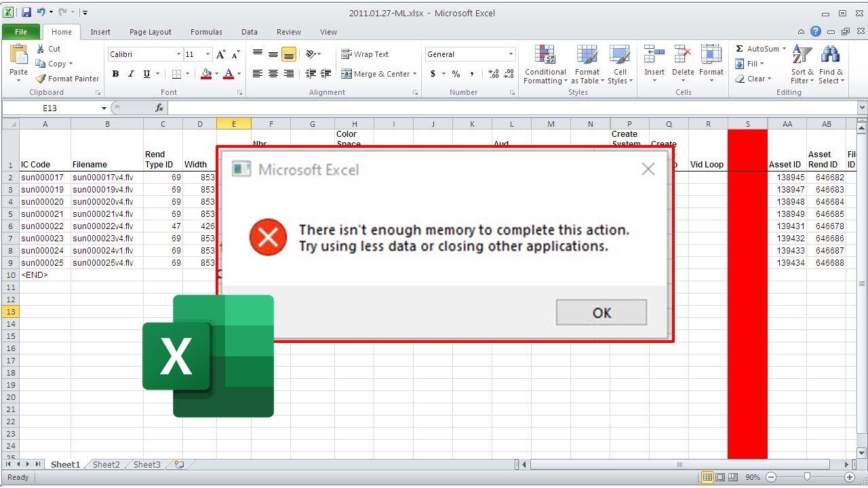Open the Find & Select menu
This screenshot has height=488, width=868.
(x=831, y=65)
